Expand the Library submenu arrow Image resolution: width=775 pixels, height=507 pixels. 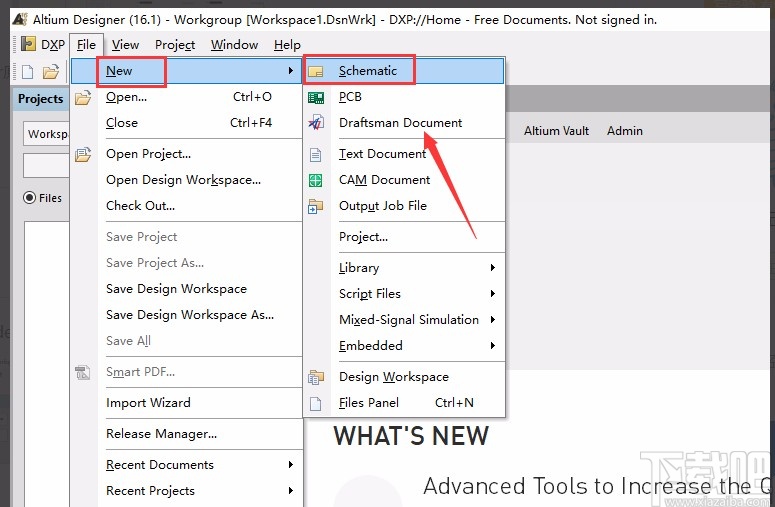493,267
